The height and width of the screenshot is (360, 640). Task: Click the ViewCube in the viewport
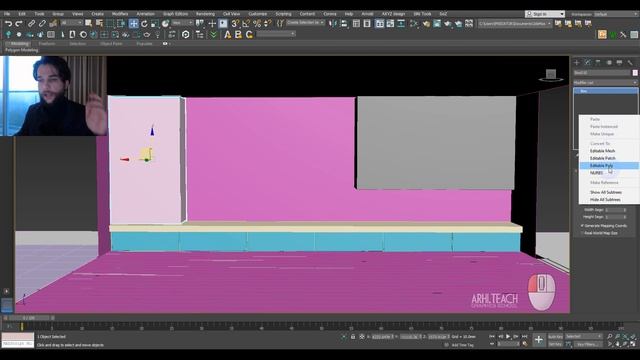point(551,75)
